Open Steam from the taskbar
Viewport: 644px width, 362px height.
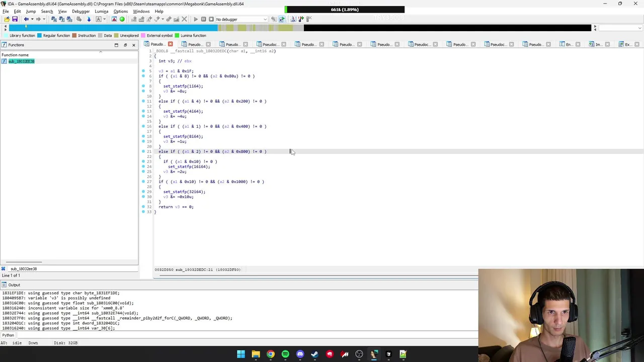[x=315, y=354]
